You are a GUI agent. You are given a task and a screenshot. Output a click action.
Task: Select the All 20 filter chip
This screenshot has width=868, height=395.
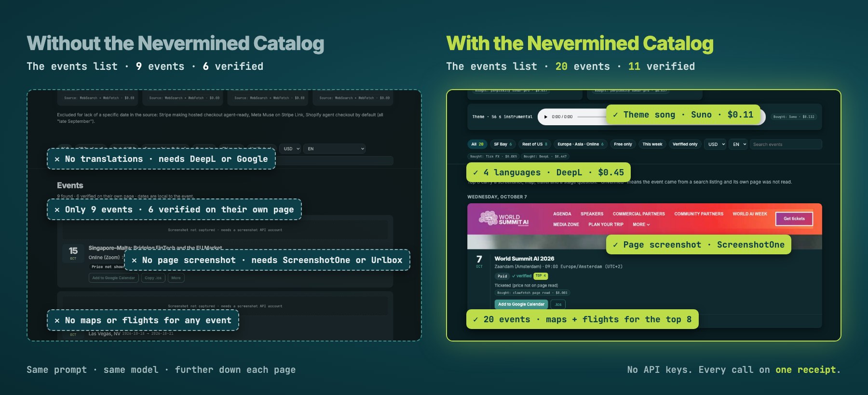477,144
